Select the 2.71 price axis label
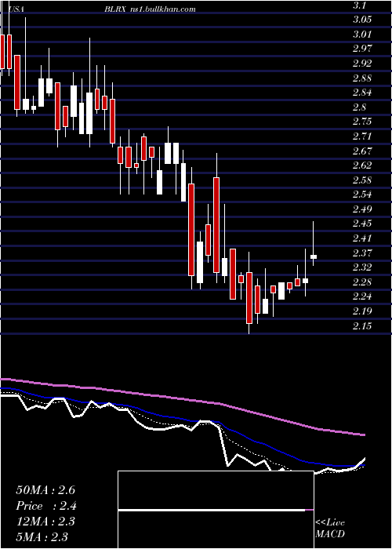Image resolution: width=392 pixels, height=549 pixels. tap(362, 136)
